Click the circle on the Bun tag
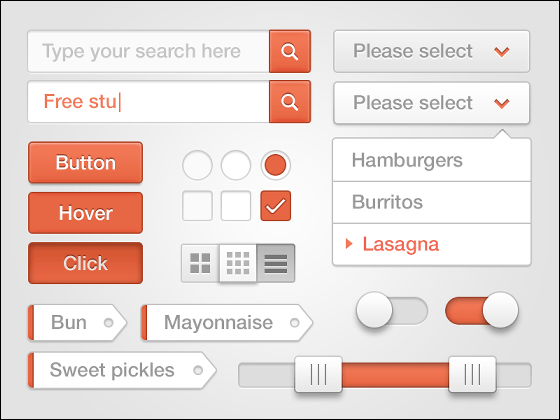 [109, 323]
